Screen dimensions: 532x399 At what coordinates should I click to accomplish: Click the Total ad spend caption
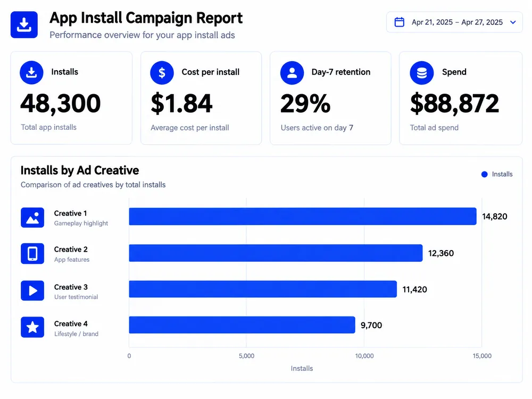coord(434,128)
